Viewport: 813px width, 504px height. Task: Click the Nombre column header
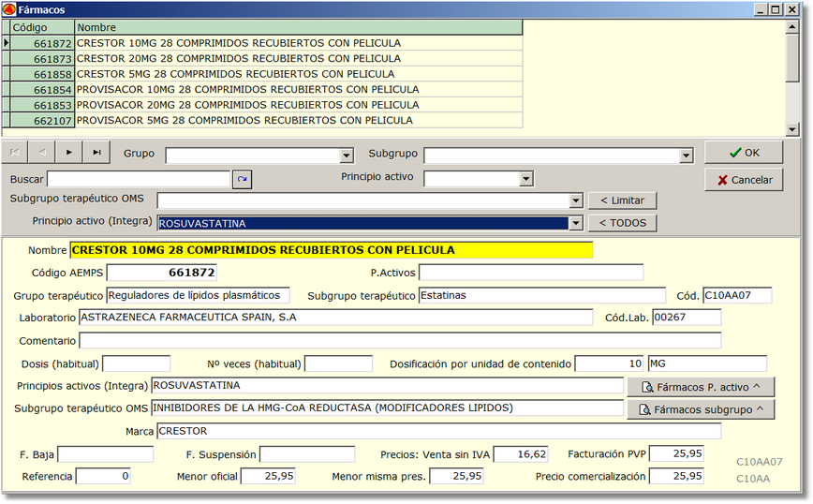tap(299, 27)
